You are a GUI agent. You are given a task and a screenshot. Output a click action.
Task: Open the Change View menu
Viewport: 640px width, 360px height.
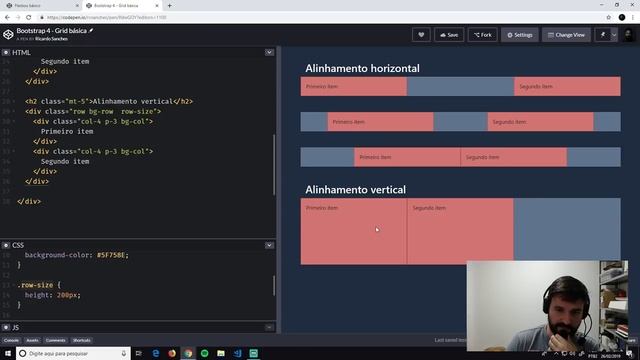(566, 35)
